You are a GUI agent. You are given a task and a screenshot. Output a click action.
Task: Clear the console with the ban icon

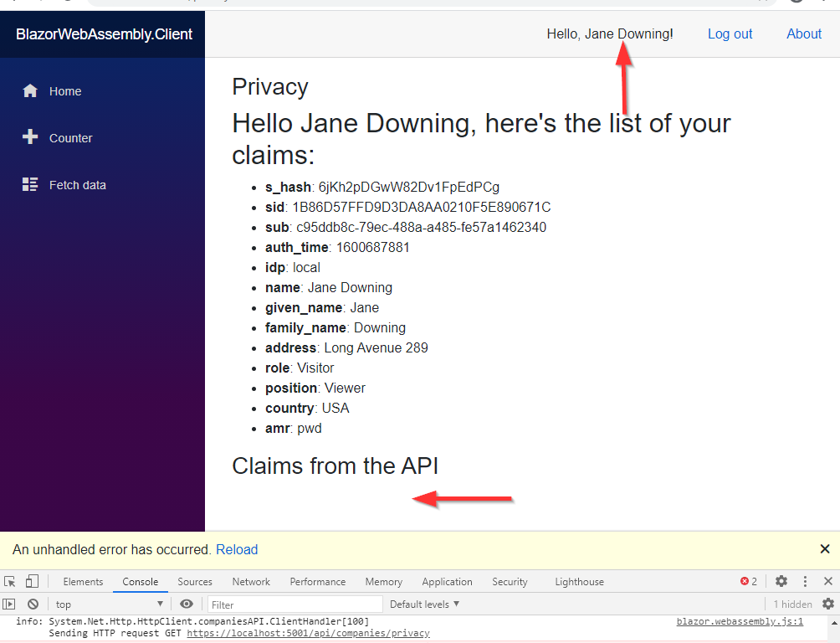[33, 604]
